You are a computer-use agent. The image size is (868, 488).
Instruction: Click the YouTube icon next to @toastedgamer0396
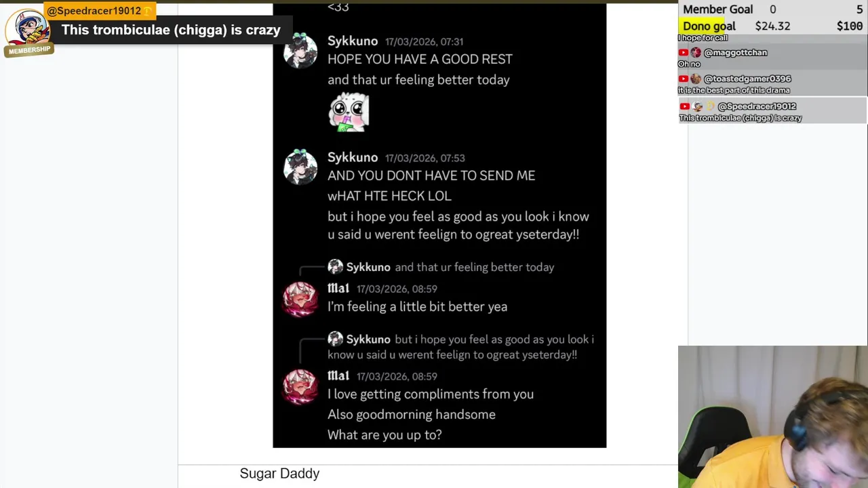684,79
